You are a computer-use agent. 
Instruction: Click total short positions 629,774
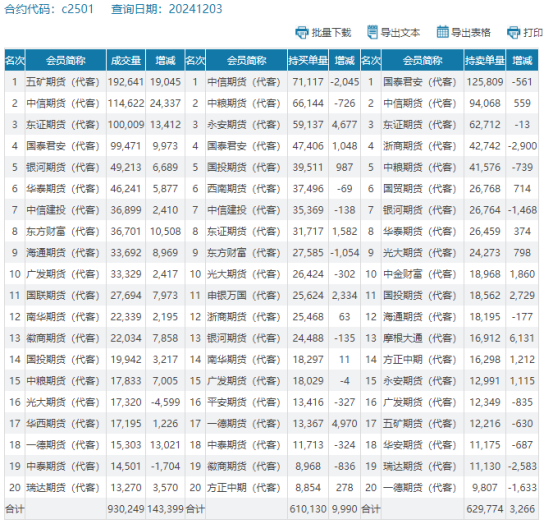click(485, 509)
